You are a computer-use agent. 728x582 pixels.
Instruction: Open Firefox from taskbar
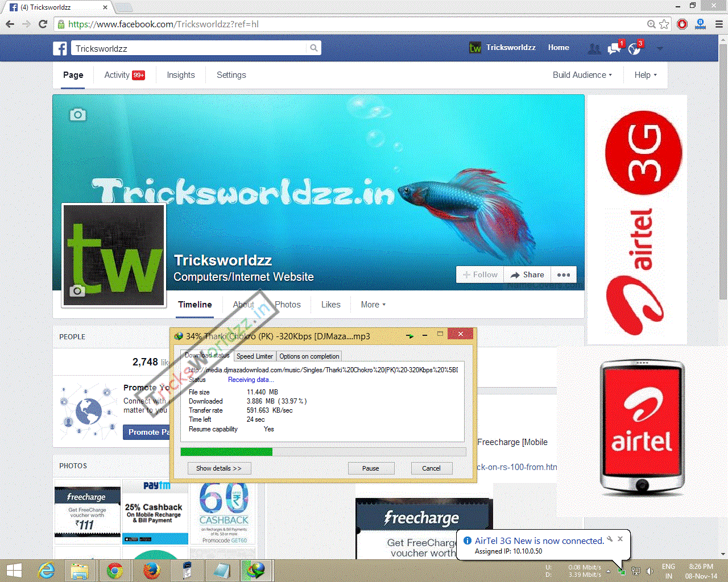pos(151,570)
